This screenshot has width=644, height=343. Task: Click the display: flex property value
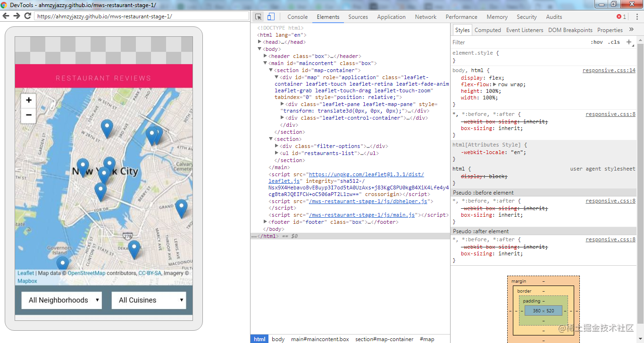[x=495, y=78]
